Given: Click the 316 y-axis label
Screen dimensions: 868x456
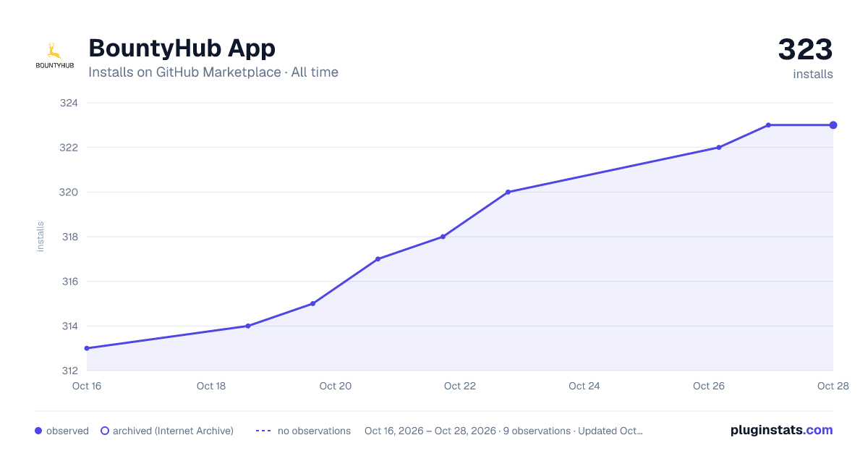Looking at the screenshot, I should coord(69,282).
